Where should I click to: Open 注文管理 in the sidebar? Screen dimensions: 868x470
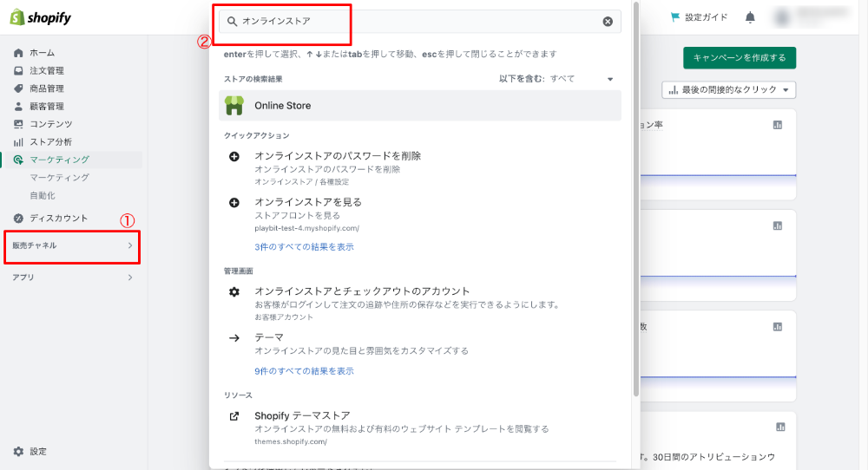pyautogui.click(x=47, y=71)
